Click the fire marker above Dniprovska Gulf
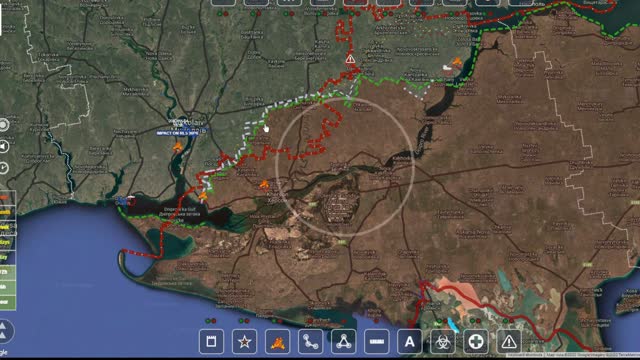The image size is (640, 360). coord(202,196)
